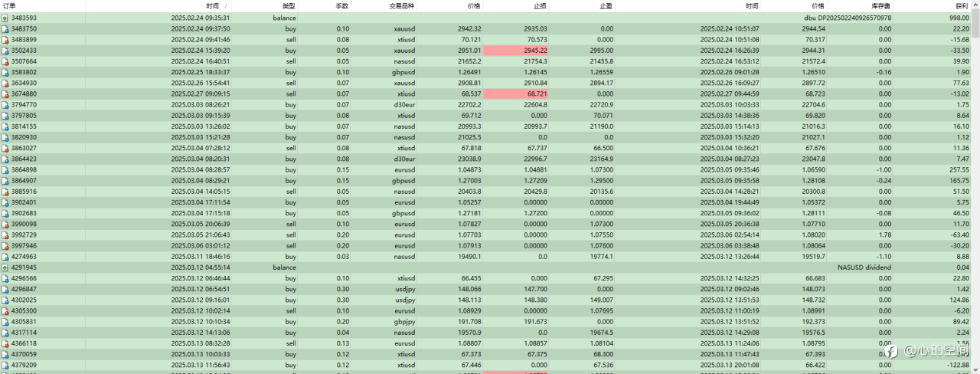Click swap value 1.78

884,235
